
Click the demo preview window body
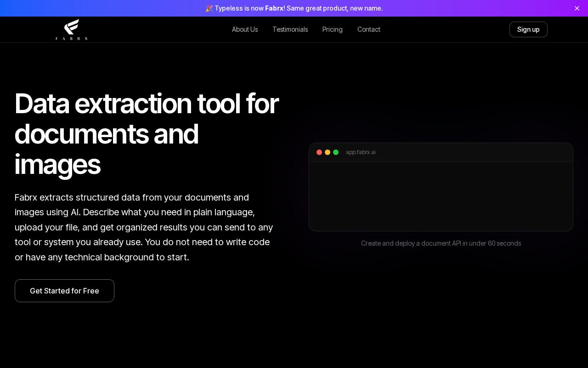[441, 196]
